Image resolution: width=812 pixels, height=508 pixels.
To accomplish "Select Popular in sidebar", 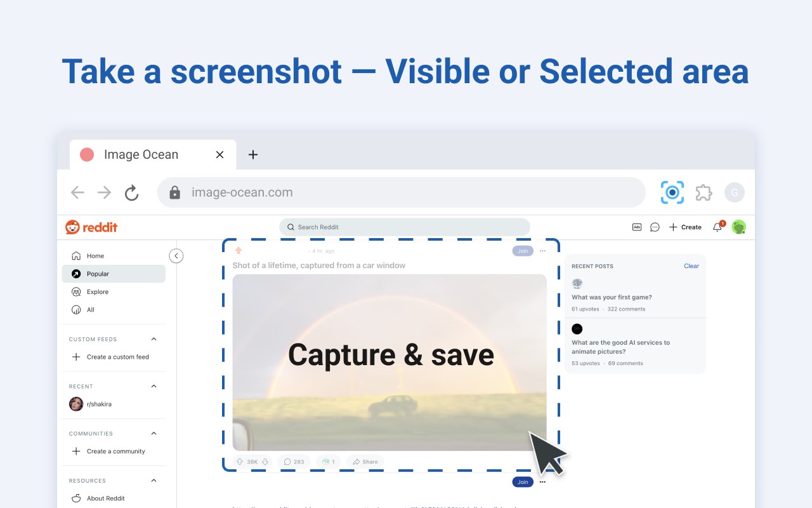I will 114,274.
